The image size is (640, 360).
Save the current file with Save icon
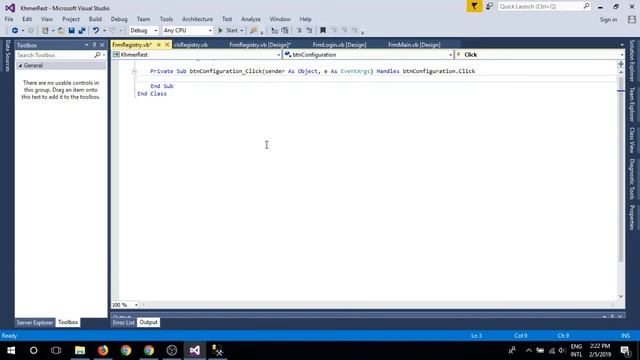71,31
